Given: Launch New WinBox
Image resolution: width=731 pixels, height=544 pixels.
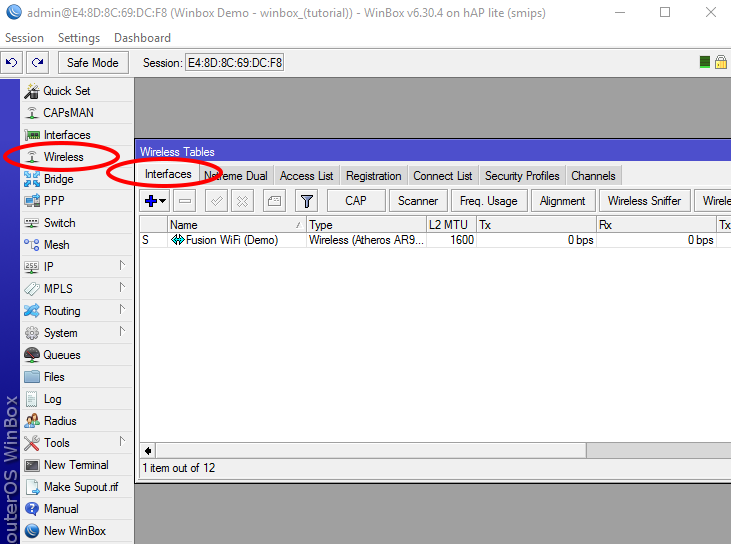Looking at the screenshot, I should (x=77, y=531).
